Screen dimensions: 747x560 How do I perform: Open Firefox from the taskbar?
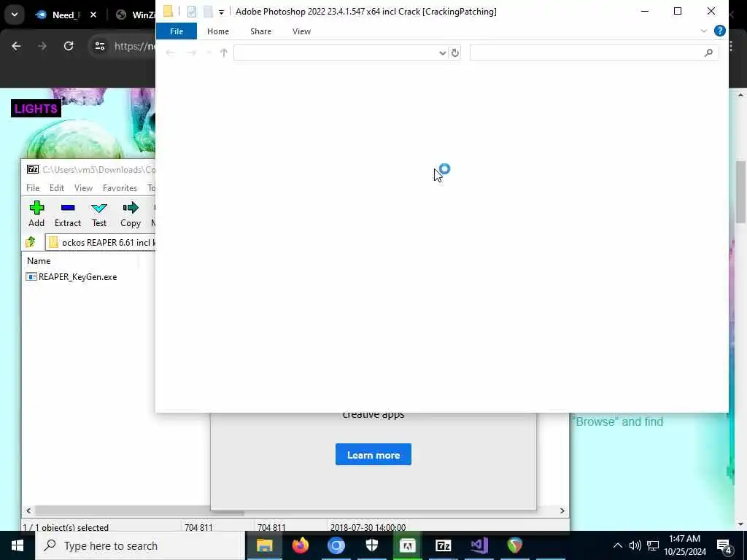[300, 545]
